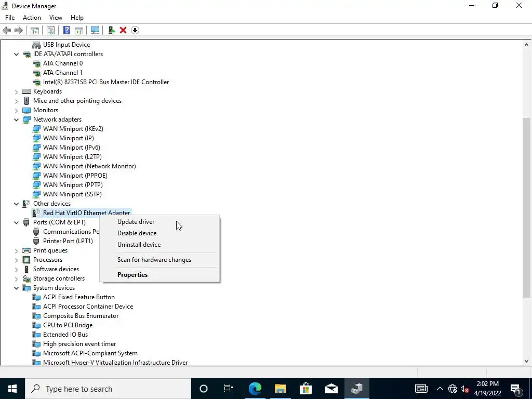Click the vertical scrollbar thumb
The height and width of the screenshot is (399, 532).
[527, 208]
